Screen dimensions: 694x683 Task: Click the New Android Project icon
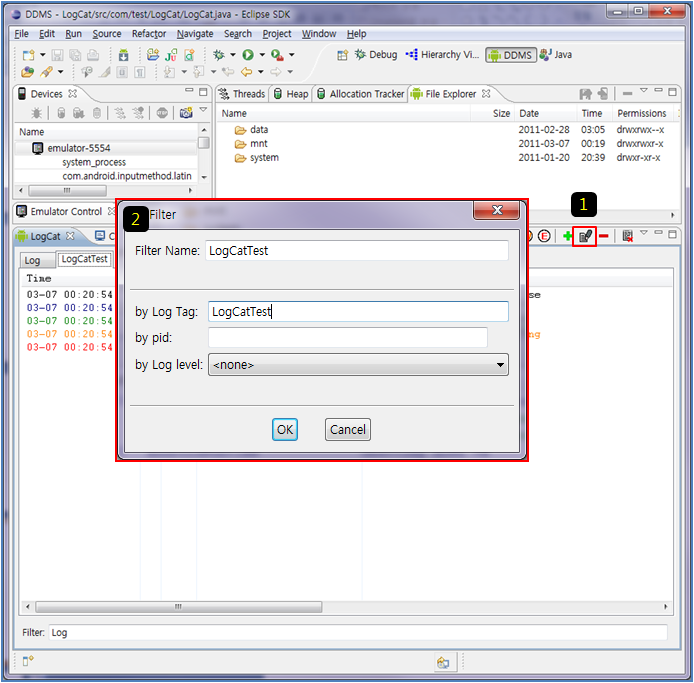pyautogui.click(x=153, y=54)
